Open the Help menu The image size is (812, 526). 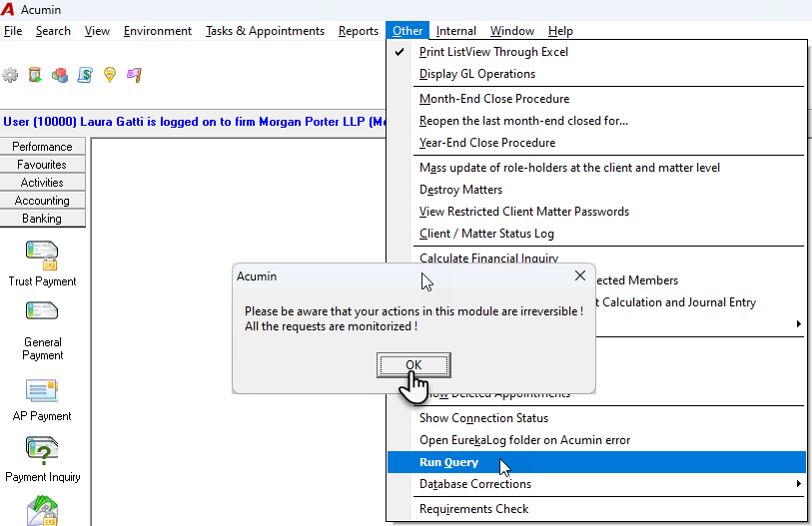[x=560, y=31]
